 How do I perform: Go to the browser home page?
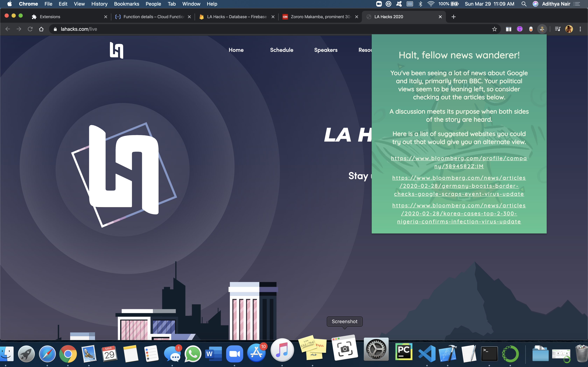(41, 29)
